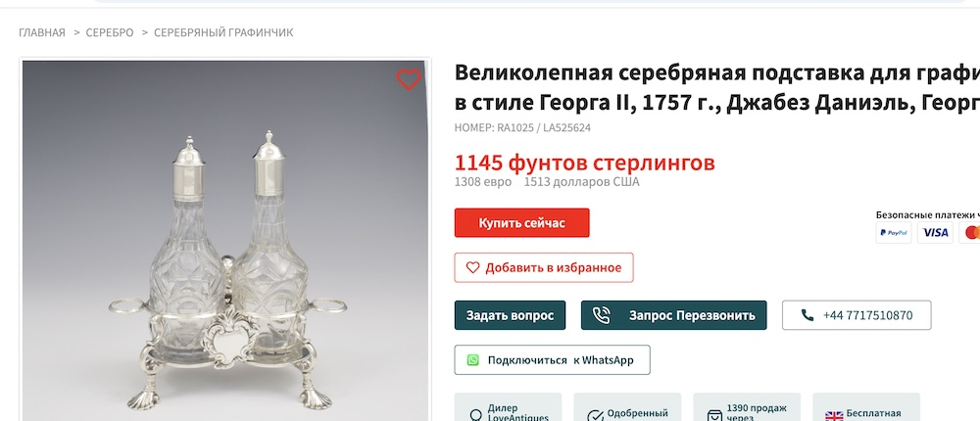The width and height of the screenshot is (980, 421).
Task: Click the Купить сейчас button
Action: [x=522, y=223]
